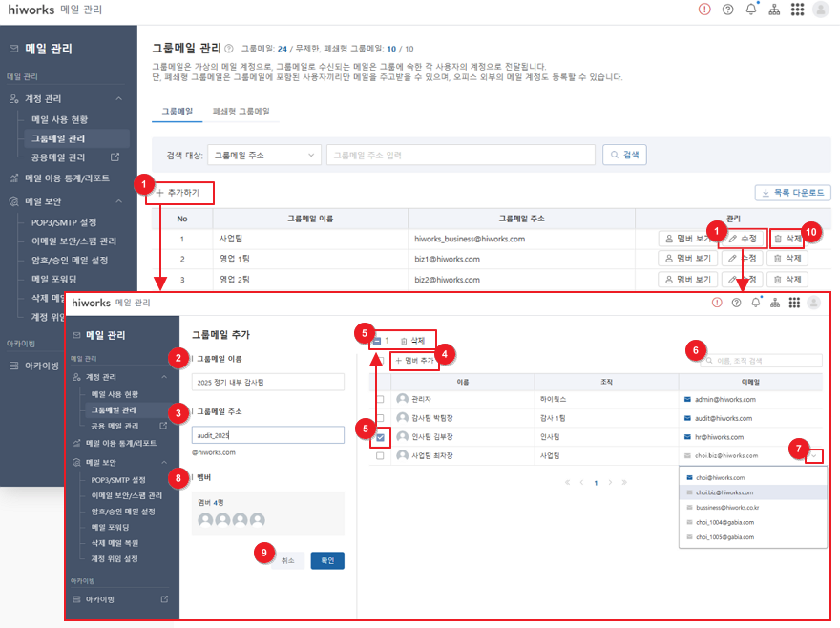The width and height of the screenshot is (840, 628).
Task: Open external link icon next to 공용메일 관리
Action: click(115, 157)
